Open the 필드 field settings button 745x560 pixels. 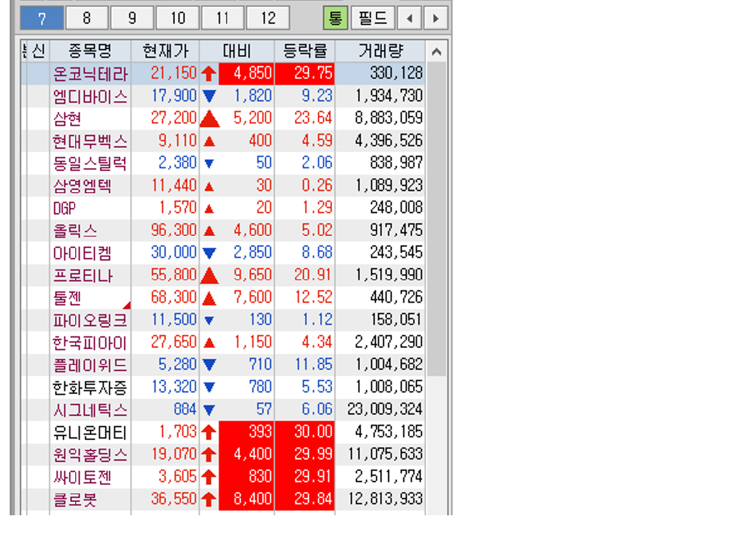[x=372, y=19]
